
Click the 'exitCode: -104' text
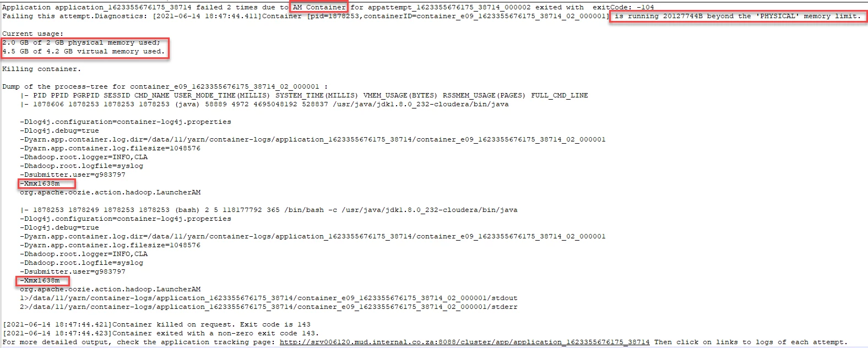623,7
